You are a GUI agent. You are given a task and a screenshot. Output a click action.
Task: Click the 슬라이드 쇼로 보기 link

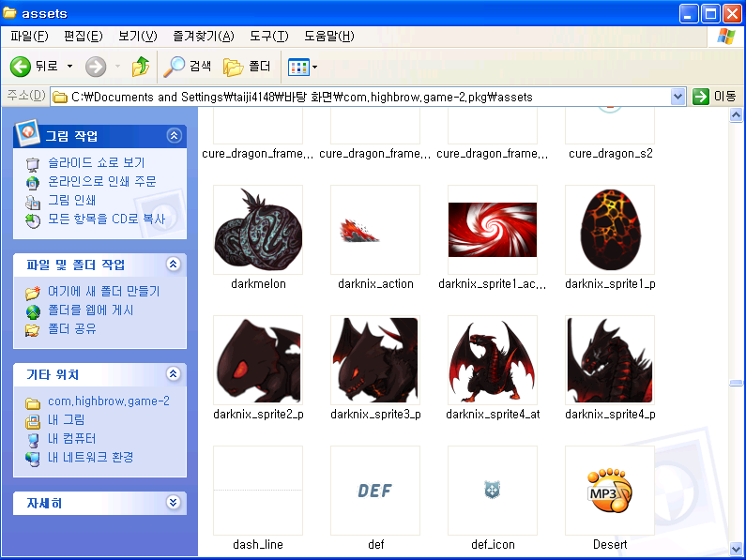pyautogui.click(x=96, y=163)
